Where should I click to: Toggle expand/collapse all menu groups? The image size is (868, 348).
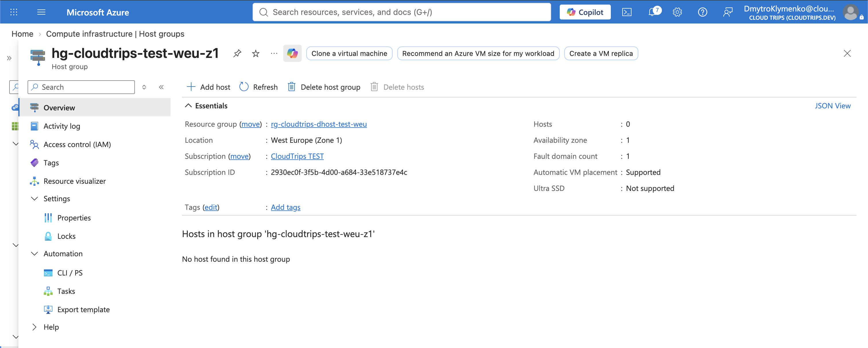144,87
